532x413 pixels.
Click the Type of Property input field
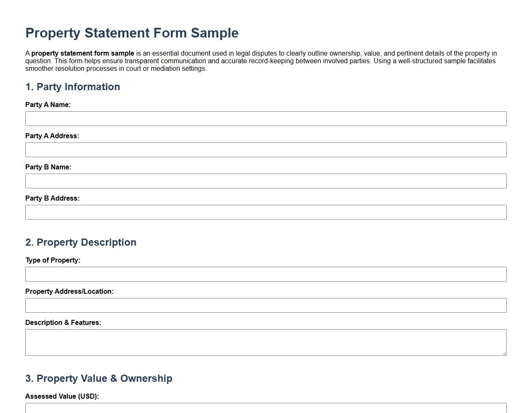pos(266,274)
